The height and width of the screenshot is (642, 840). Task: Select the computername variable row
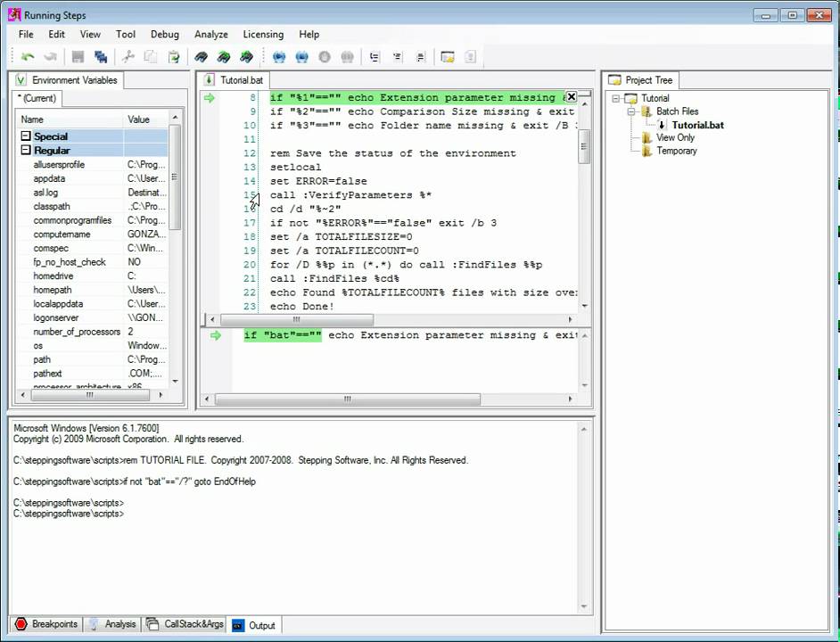click(x=92, y=235)
